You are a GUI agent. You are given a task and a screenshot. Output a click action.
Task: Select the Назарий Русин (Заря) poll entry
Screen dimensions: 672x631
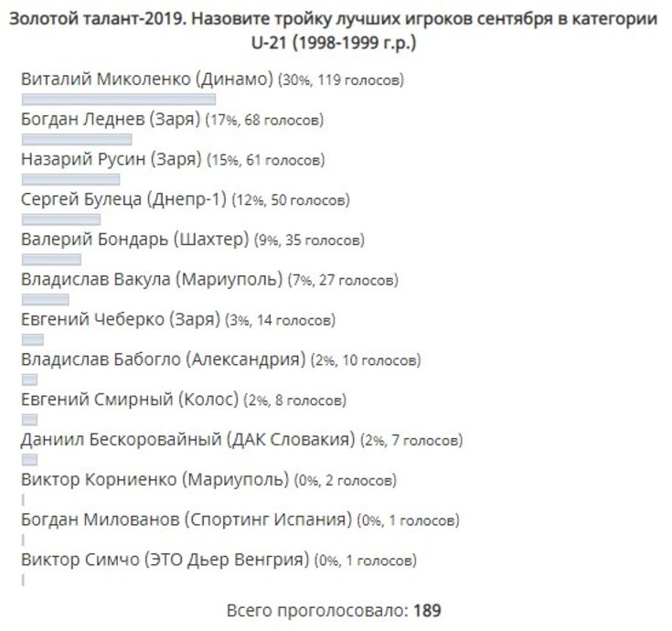[111, 159]
